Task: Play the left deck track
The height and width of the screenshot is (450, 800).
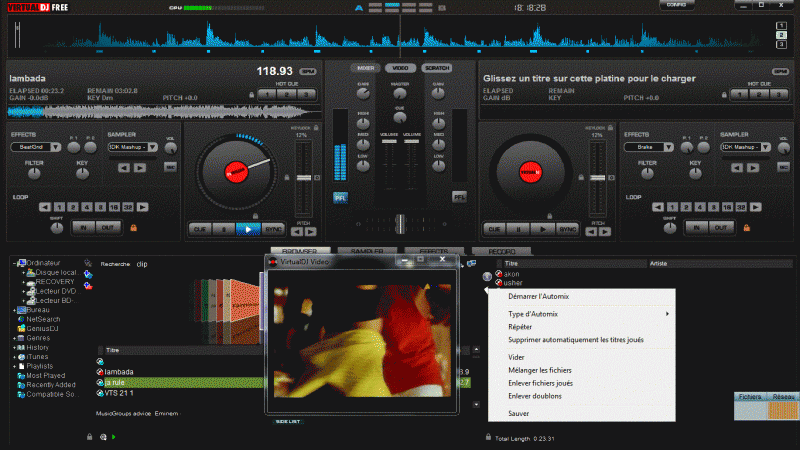Action: pyautogui.click(x=248, y=230)
